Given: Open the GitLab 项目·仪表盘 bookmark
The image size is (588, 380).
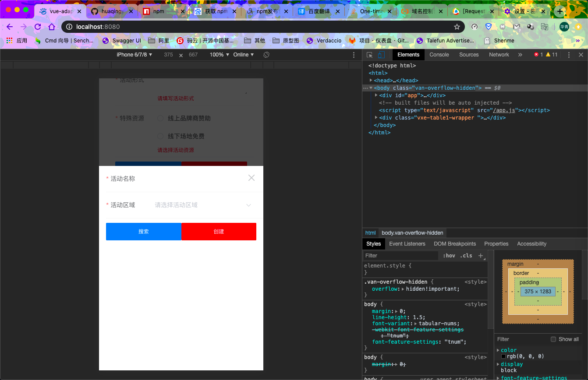Looking at the screenshot, I should click(x=379, y=40).
